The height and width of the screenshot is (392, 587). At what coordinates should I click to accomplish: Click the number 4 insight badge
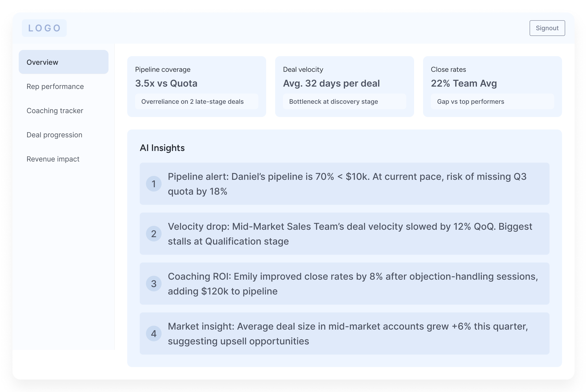coord(154,333)
